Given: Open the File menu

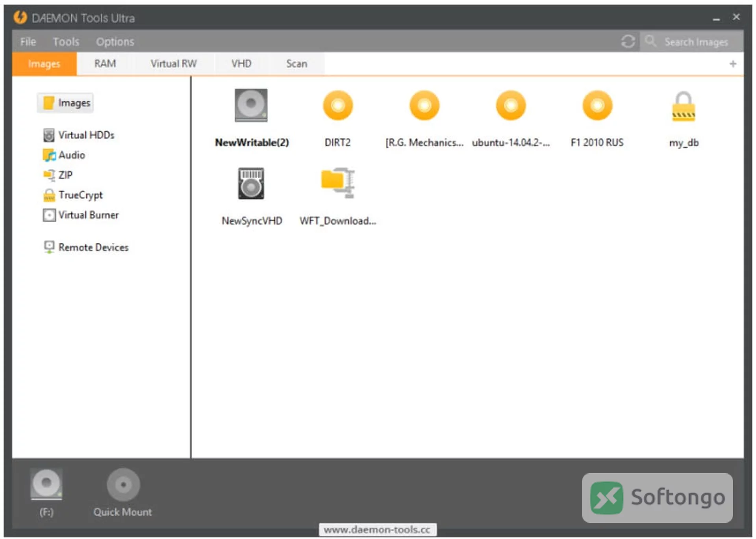Looking at the screenshot, I should pyautogui.click(x=28, y=42).
